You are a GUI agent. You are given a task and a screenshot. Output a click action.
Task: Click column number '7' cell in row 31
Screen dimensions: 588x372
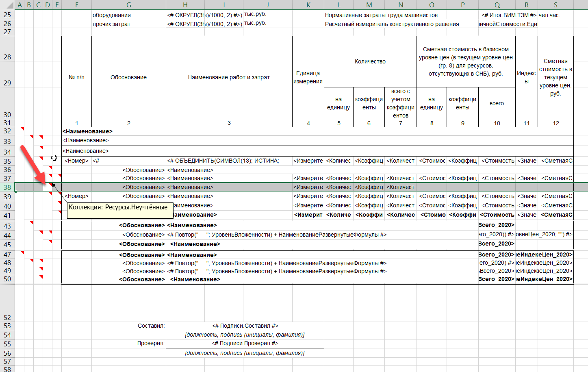pyautogui.click(x=401, y=123)
